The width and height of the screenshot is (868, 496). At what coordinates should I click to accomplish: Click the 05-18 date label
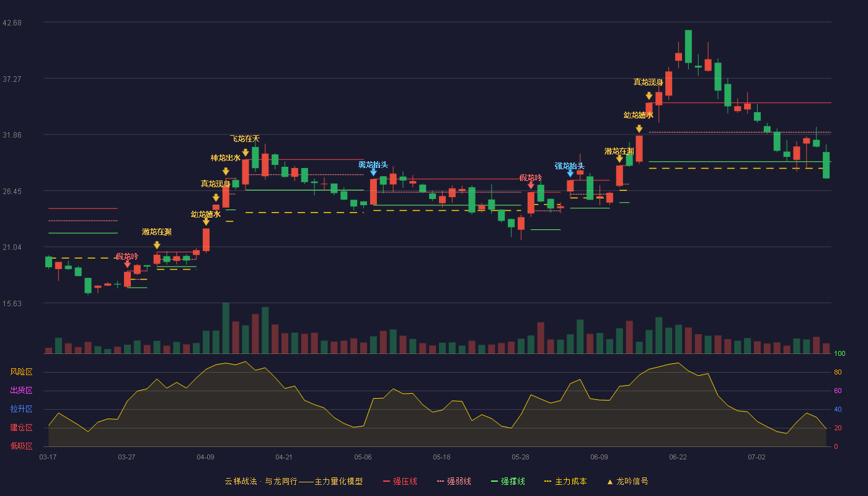(x=441, y=457)
